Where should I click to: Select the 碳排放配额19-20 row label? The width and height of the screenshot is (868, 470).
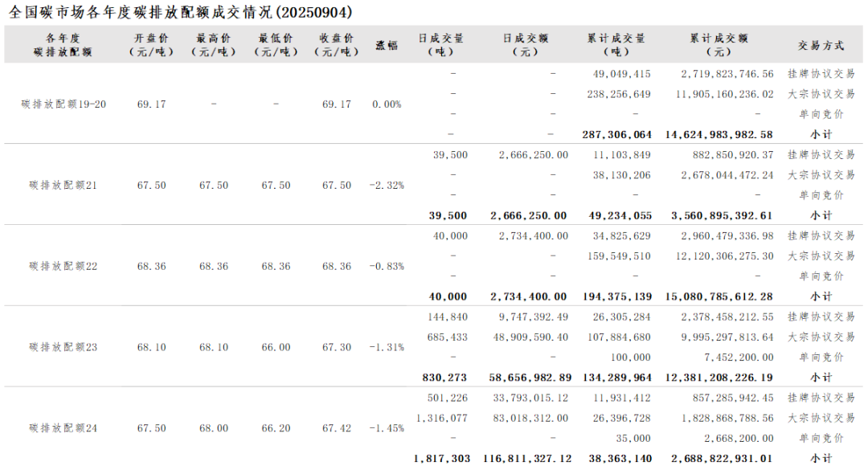[x=63, y=104]
